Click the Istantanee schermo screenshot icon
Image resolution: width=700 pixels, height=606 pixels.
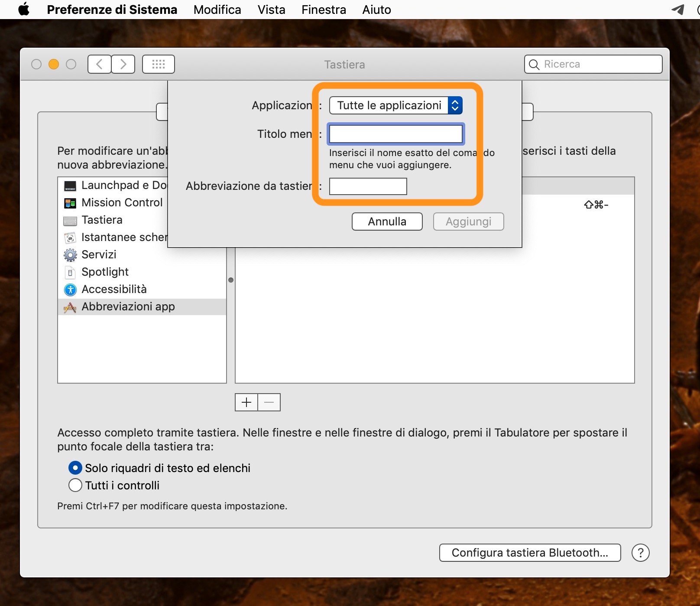(x=70, y=238)
